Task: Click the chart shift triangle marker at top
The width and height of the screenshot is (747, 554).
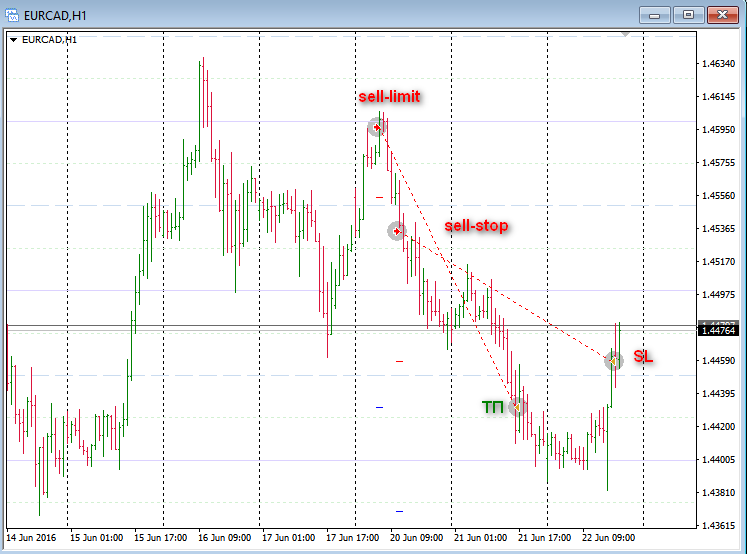Action: point(626,34)
